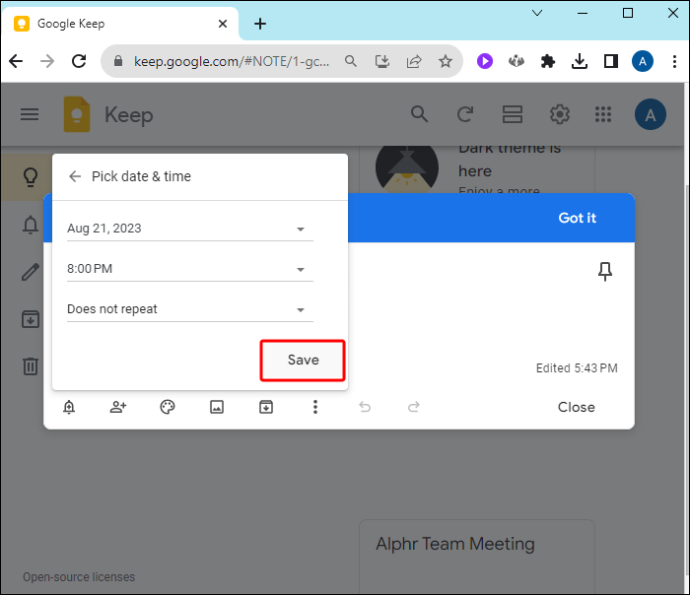
Task: Click the Pick date & time heading
Action: [141, 176]
